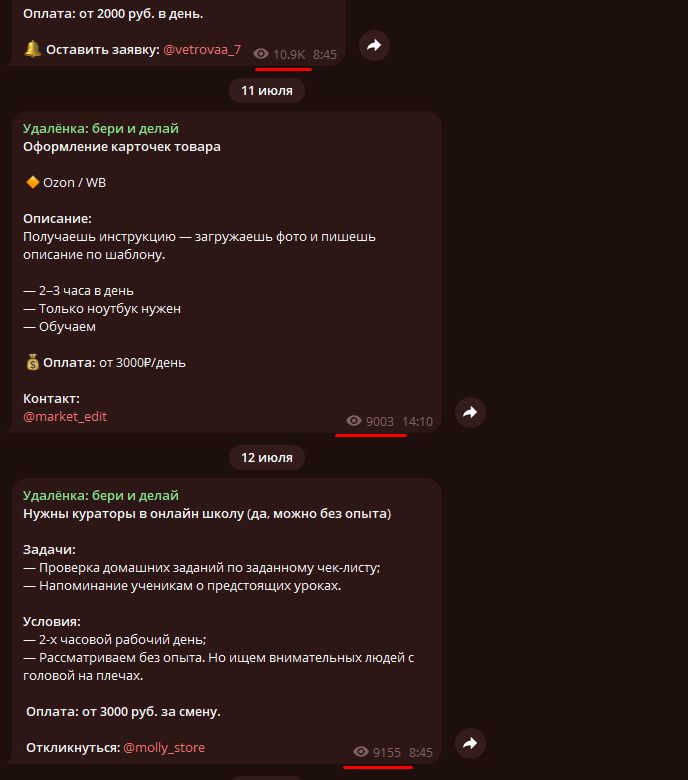688x780 pixels.
Task: Forward the Ozon / WB product card post
Action: [470, 412]
